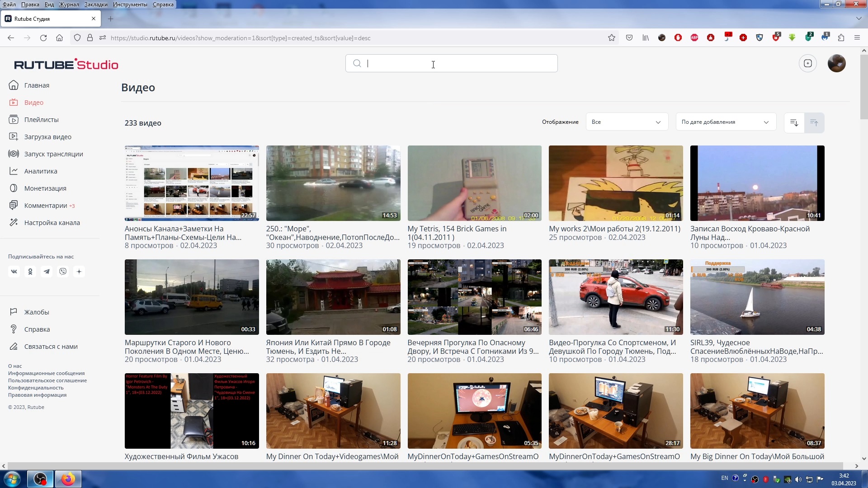Open the Пользовательское соглашение link

[x=47, y=380]
